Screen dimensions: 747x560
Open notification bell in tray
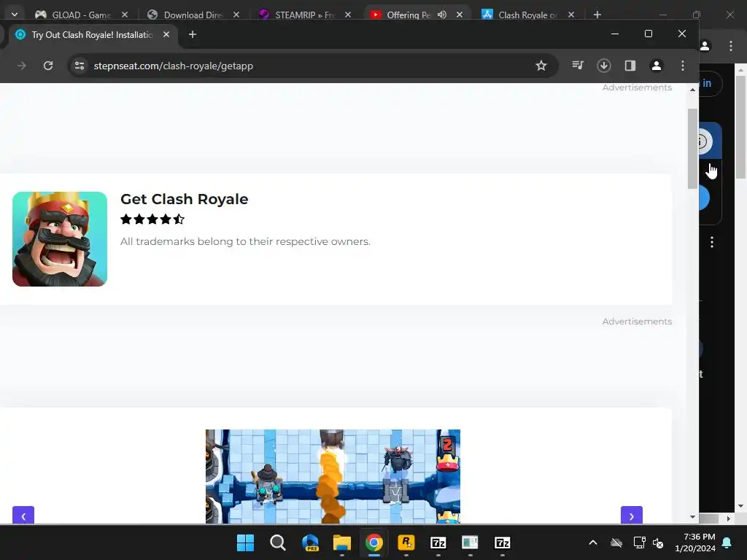click(x=727, y=542)
